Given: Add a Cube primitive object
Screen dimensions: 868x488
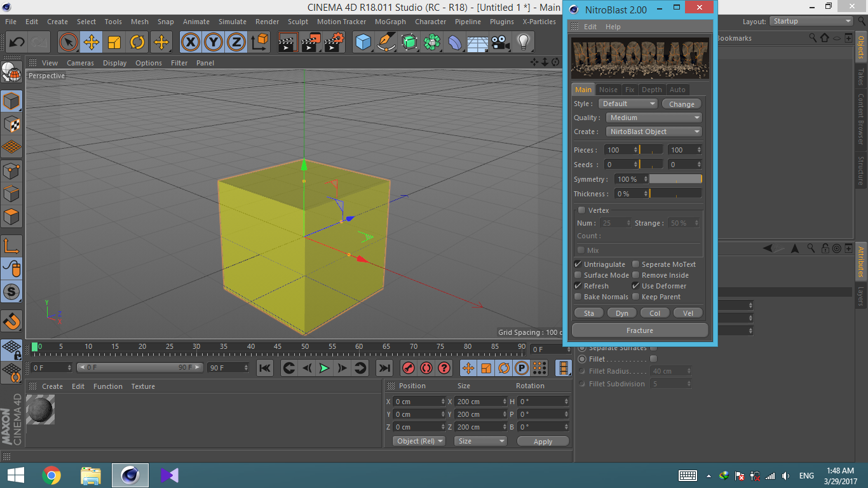Looking at the screenshot, I should point(363,43).
